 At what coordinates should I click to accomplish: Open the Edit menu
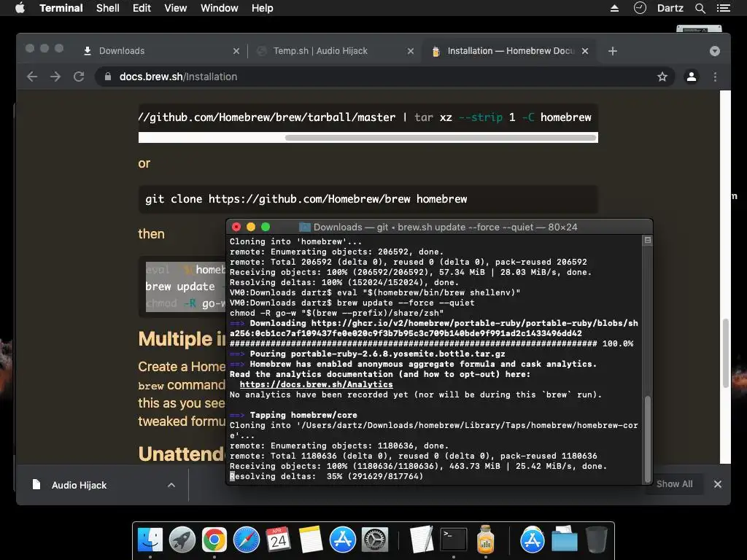pos(142,8)
